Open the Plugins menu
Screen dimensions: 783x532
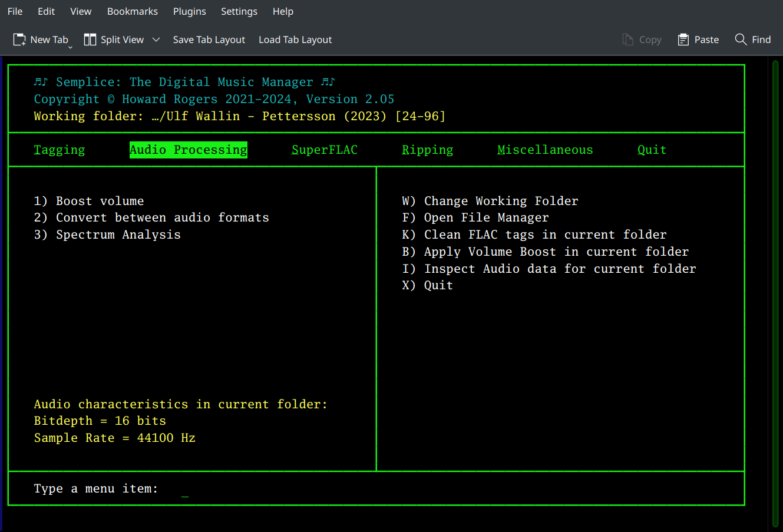189,11
